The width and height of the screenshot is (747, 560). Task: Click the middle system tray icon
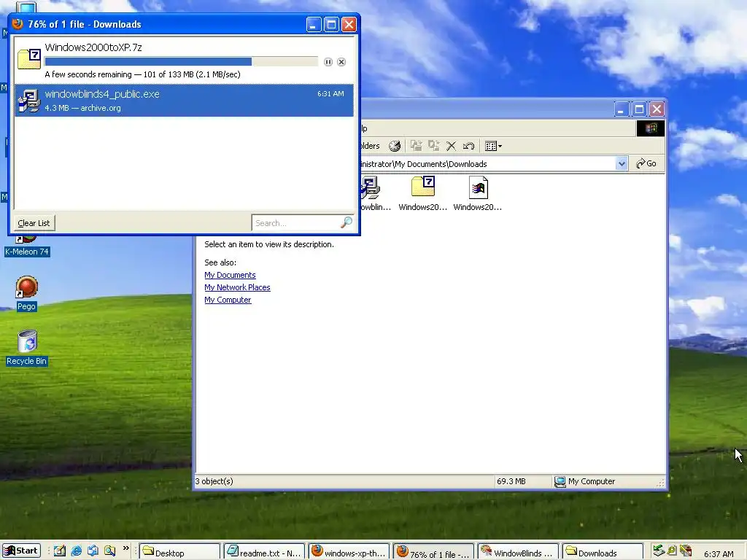(x=672, y=551)
